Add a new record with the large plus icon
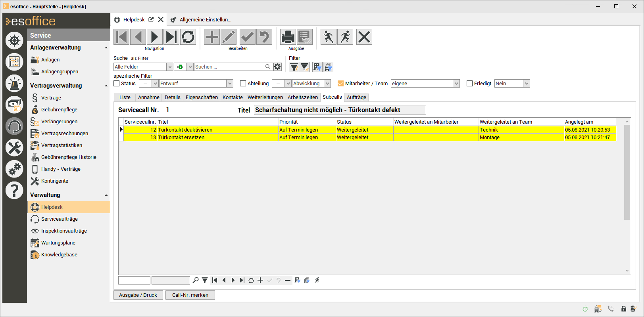Image resolution: width=644 pixels, height=317 pixels. click(x=212, y=37)
